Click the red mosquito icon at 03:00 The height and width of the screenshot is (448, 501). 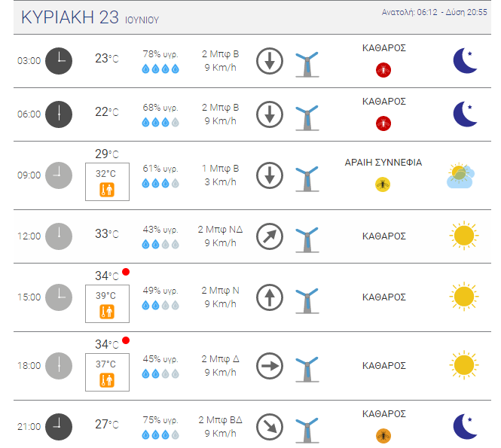(x=383, y=70)
